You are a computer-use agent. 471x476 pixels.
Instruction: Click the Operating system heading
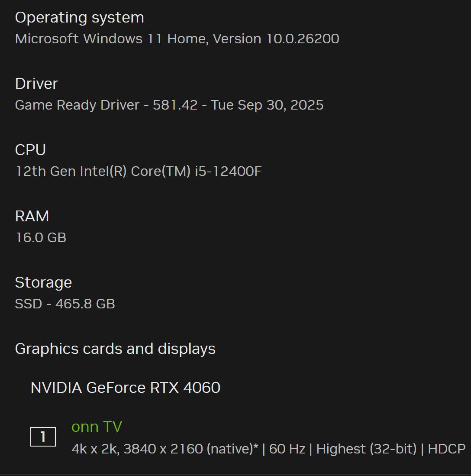point(79,17)
